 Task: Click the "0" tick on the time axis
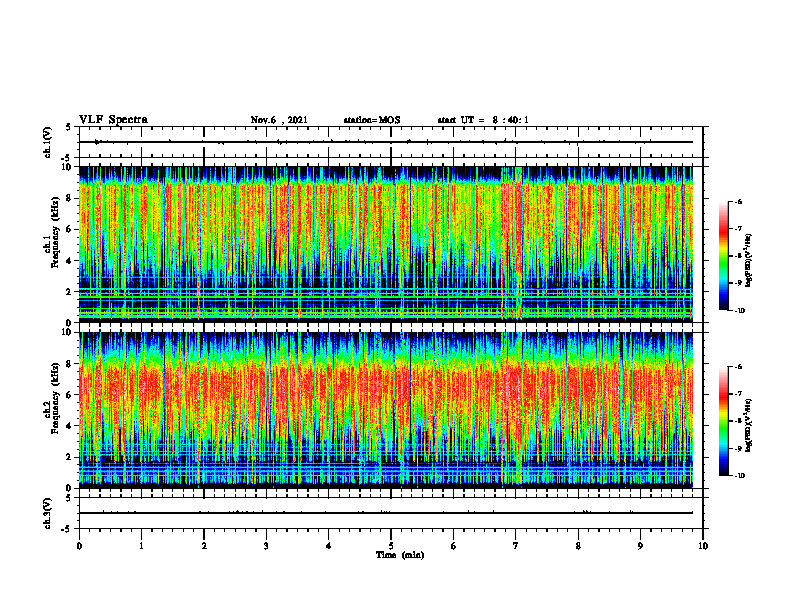[79, 546]
